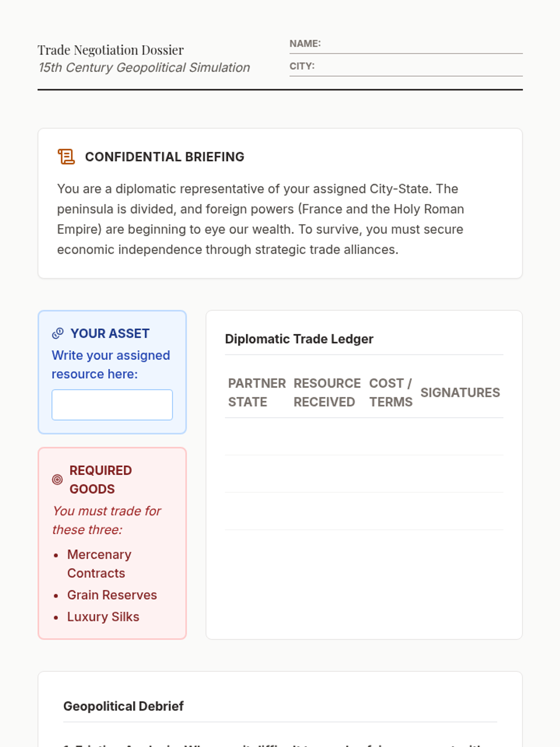Click the second empty ledger row
This screenshot has height=747, width=560.
click(x=364, y=474)
